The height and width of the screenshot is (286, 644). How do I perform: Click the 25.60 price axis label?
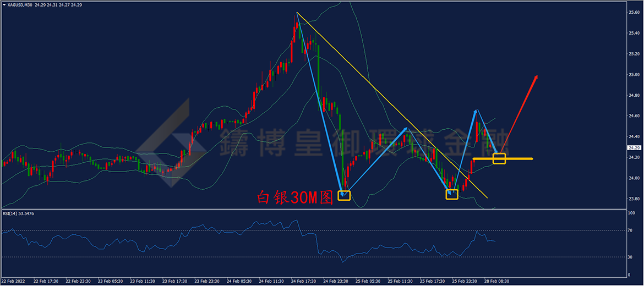click(634, 13)
